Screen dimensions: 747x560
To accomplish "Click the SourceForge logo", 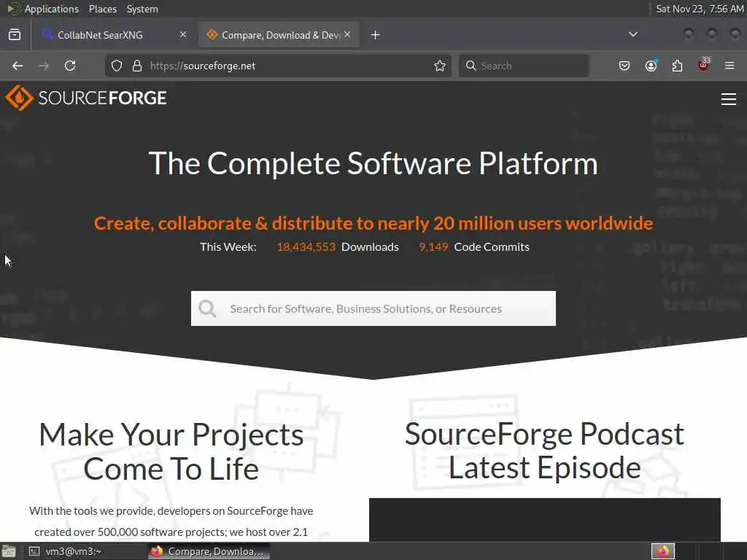I will coord(86,98).
